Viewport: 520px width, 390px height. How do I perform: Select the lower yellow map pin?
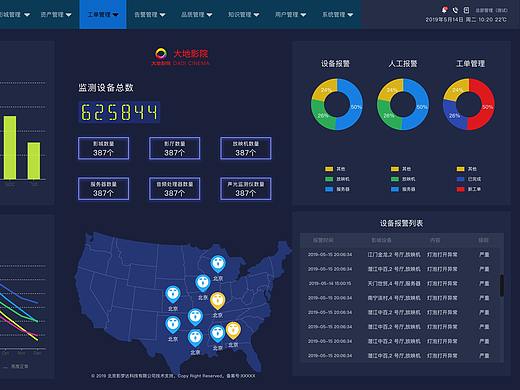tap(233, 330)
